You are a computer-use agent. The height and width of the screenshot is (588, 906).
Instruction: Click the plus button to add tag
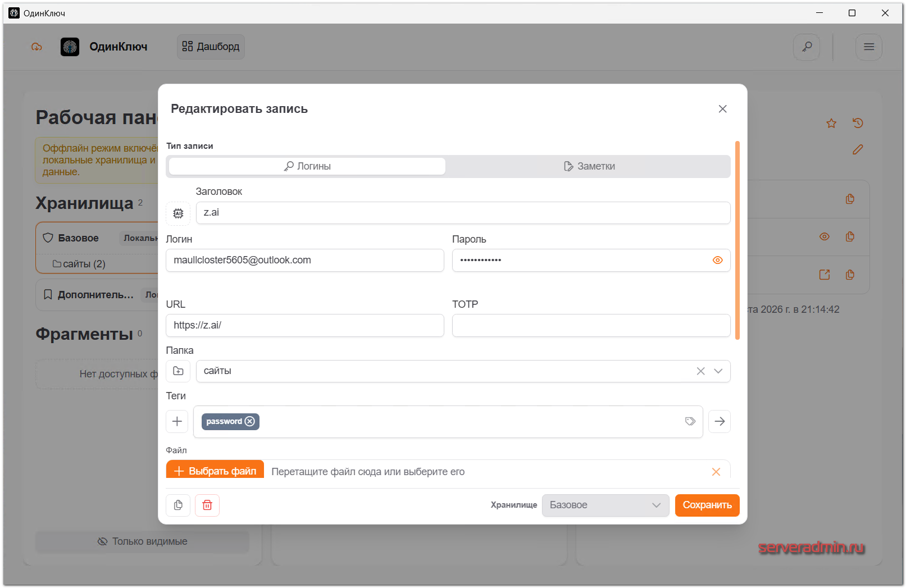tap(177, 422)
